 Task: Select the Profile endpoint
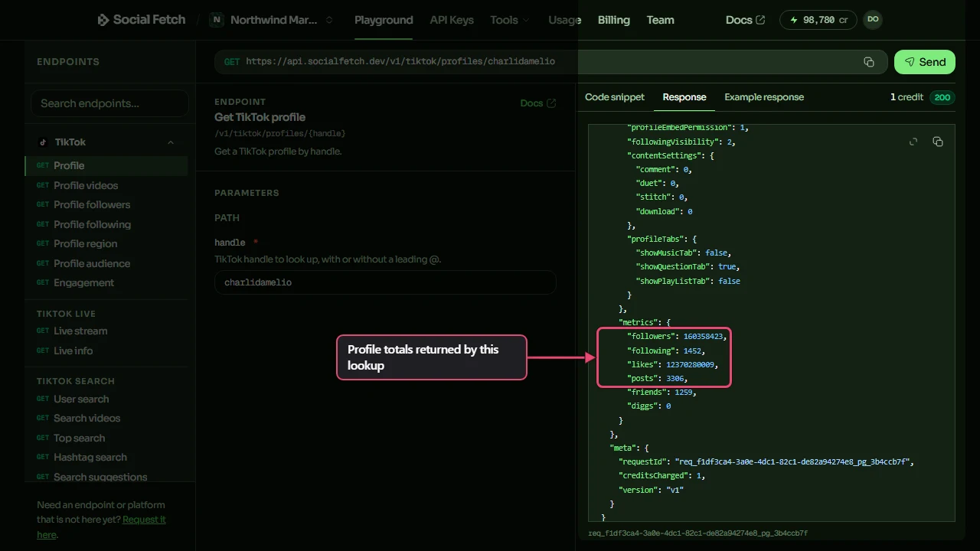tap(106, 165)
